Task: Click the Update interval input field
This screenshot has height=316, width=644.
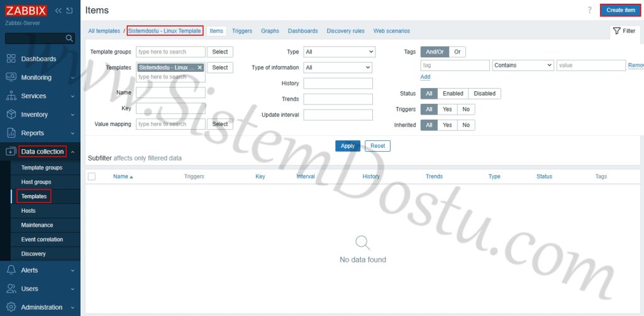Action: pos(338,115)
